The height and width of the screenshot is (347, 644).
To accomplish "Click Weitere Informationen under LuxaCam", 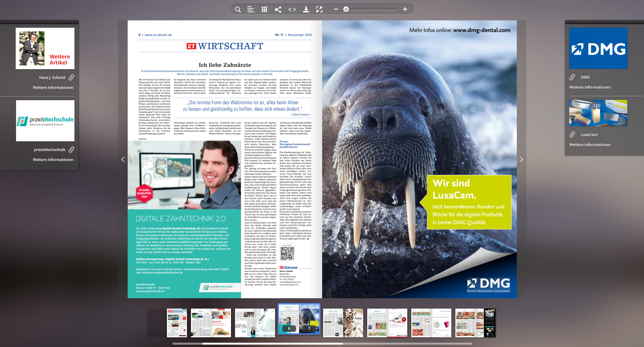I will point(590,145).
